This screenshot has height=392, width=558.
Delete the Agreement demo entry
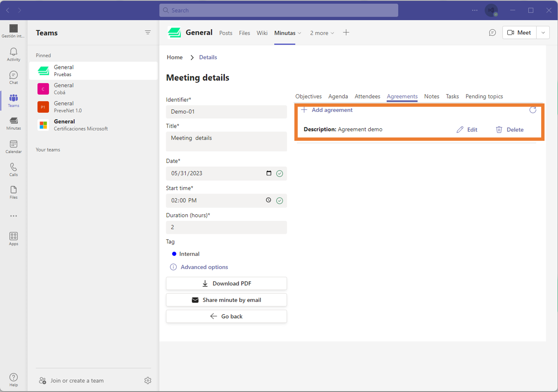(x=510, y=130)
